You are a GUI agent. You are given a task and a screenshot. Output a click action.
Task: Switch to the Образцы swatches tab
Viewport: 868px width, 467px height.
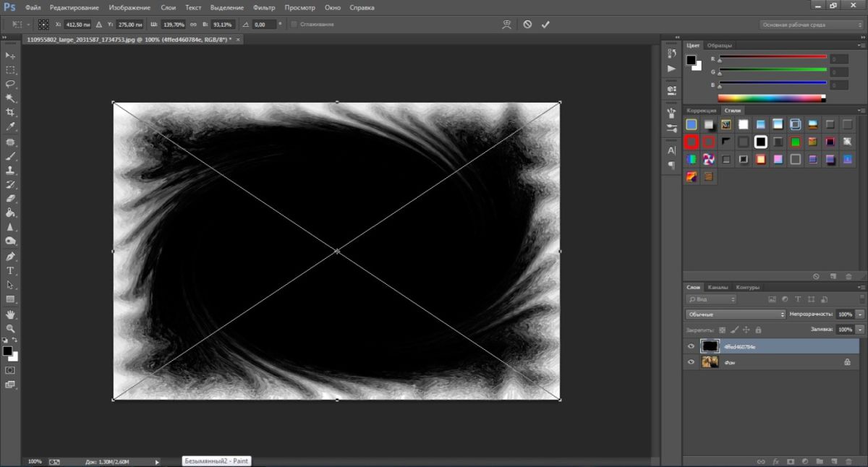[x=719, y=45]
